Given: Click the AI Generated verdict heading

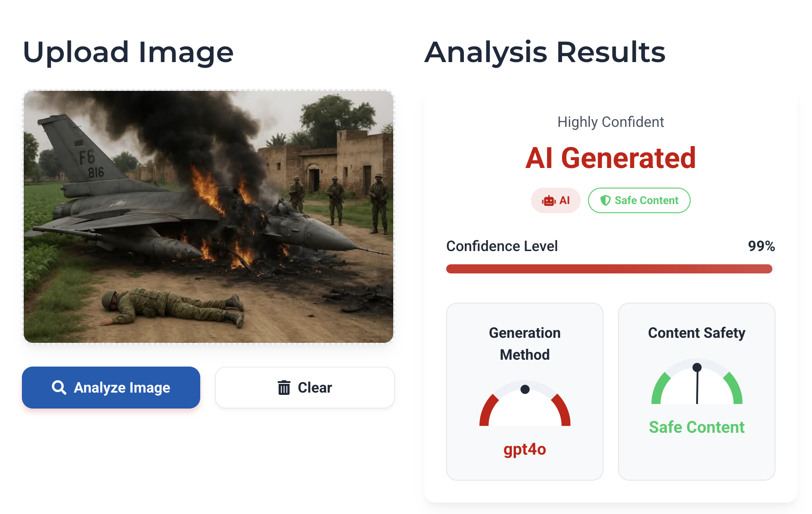Looking at the screenshot, I should 610,158.
